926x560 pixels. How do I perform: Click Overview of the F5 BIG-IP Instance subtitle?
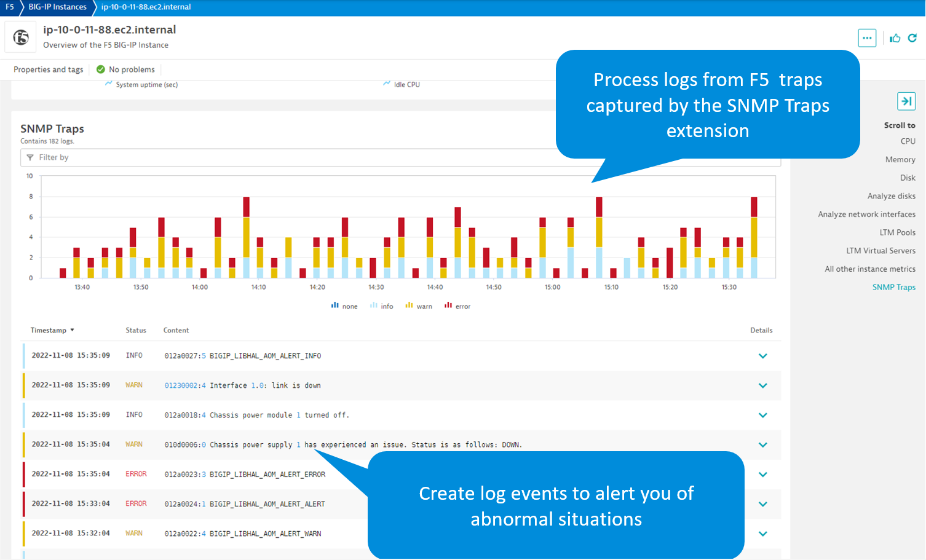[106, 45]
